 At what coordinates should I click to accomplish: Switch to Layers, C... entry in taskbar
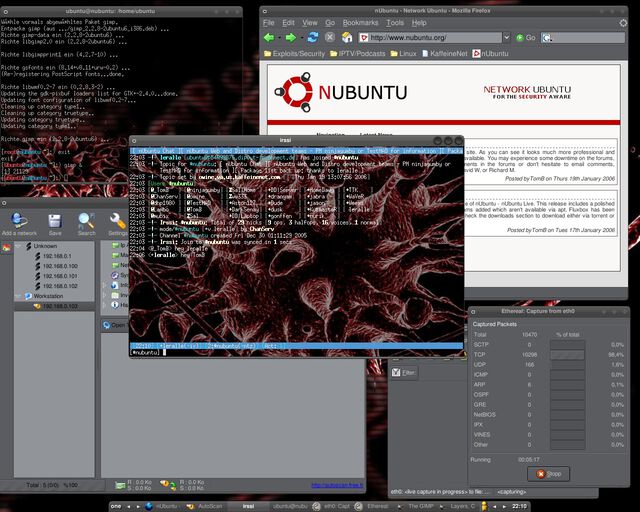pyautogui.click(x=458, y=506)
